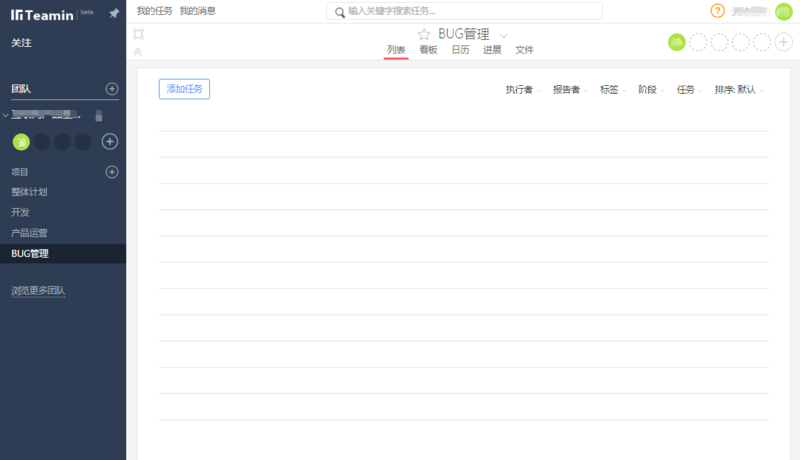Select the 产品运营 project

(29, 233)
